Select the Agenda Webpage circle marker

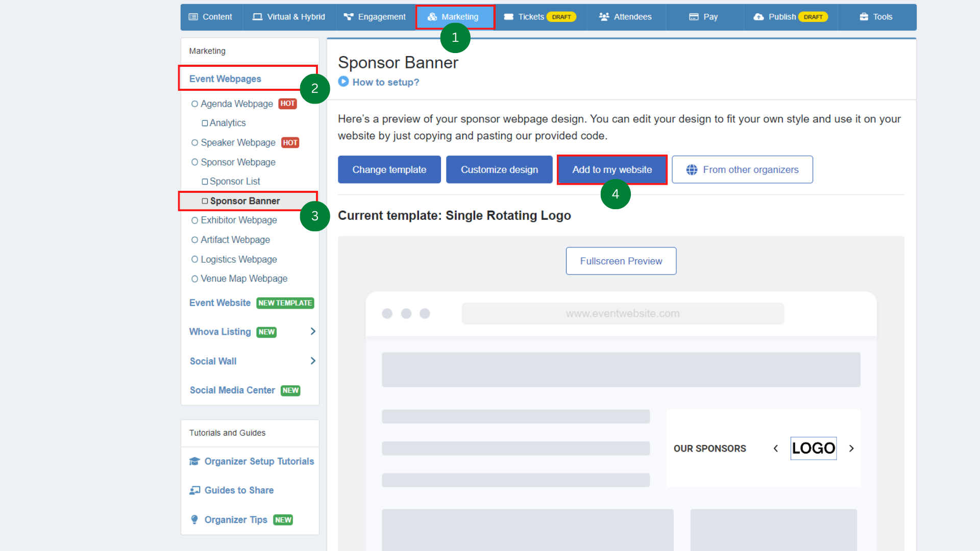coord(194,104)
